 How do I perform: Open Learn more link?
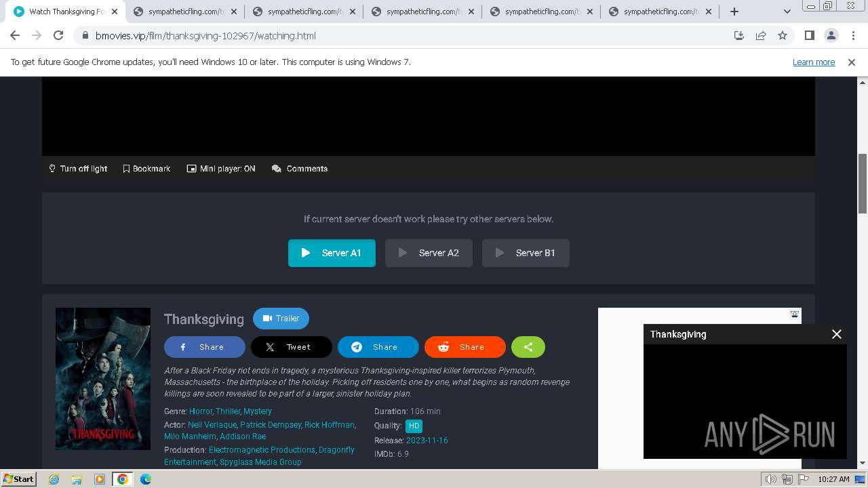[x=814, y=62]
